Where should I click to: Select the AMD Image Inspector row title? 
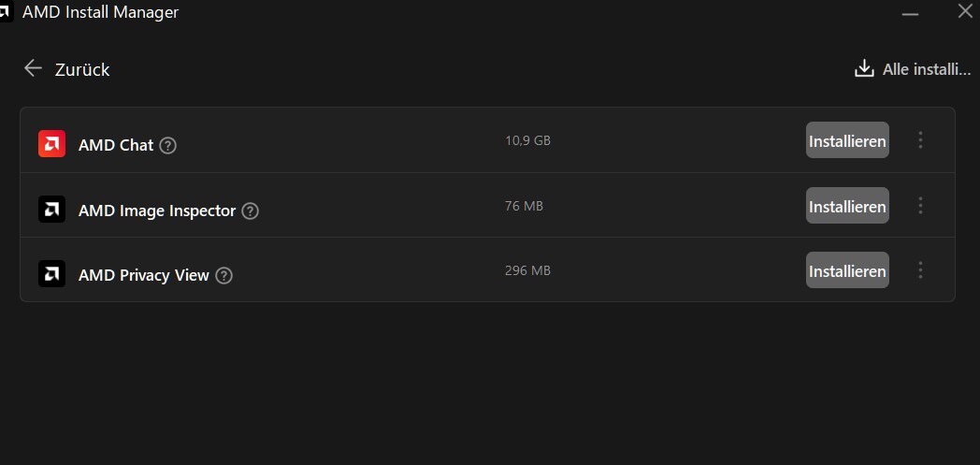[x=157, y=211]
